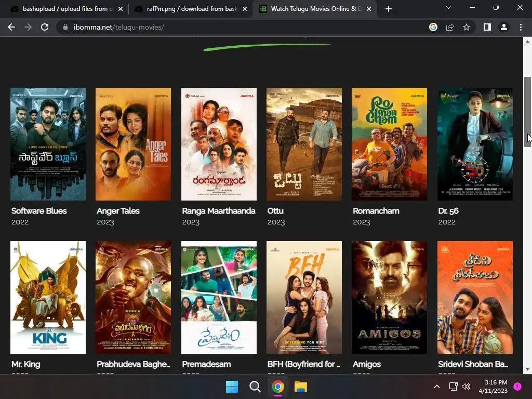Click the Anger Tales title link
This screenshot has height=399, width=532.
point(118,211)
